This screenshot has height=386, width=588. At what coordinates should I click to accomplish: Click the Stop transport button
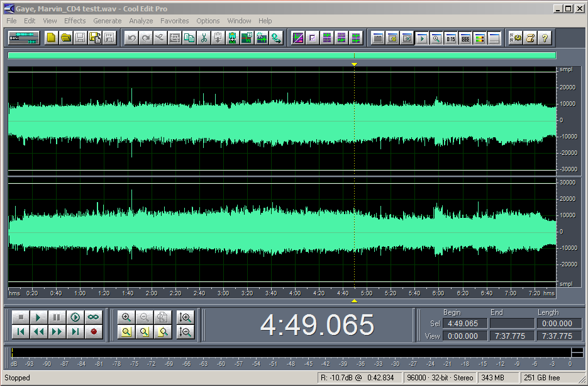click(21, 317)
